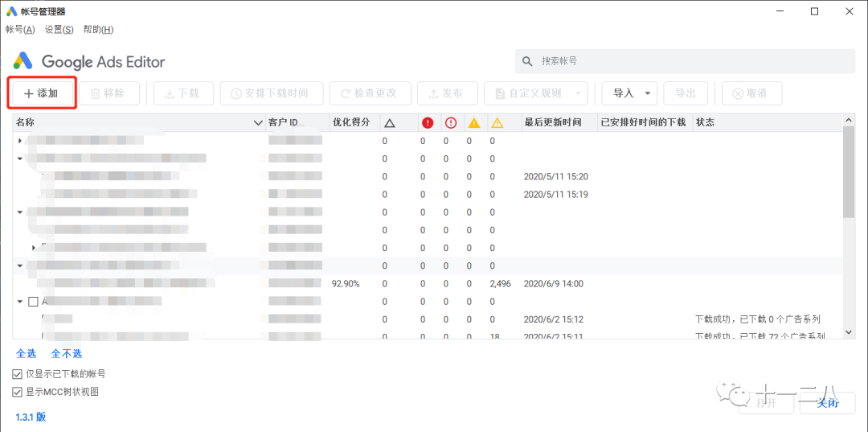Toggle 显示MCC树状视图 checkbox
The width and height of the screenshot is (868, 432).
pyautogui.click(x=17, y=392)
